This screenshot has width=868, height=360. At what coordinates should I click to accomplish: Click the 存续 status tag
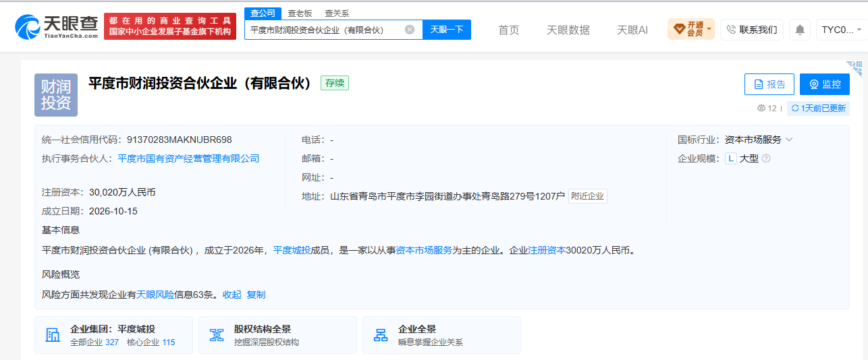(x=334, y=84)
